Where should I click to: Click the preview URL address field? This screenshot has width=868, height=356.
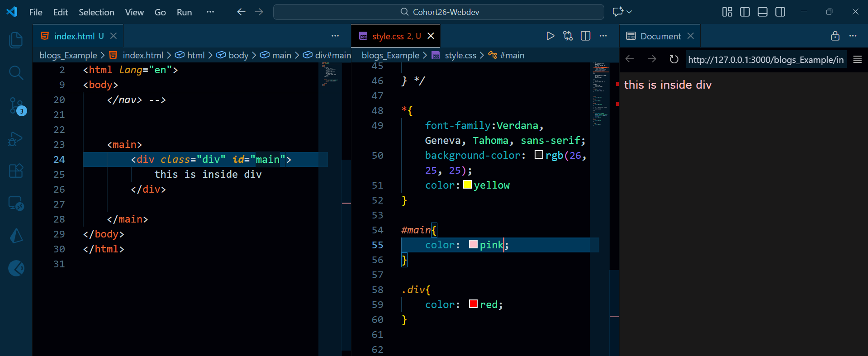coord(765,60)
